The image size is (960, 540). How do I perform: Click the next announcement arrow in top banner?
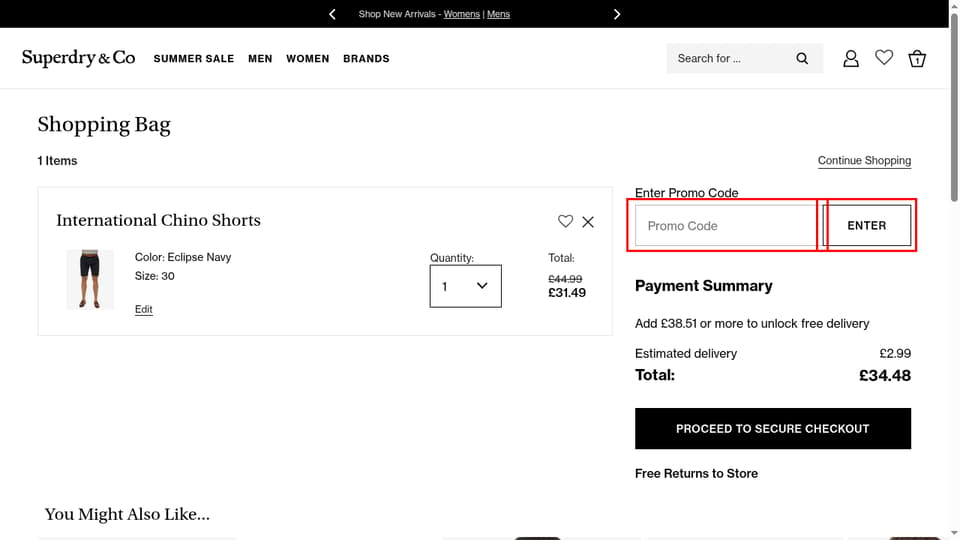(x=617, y=14)
